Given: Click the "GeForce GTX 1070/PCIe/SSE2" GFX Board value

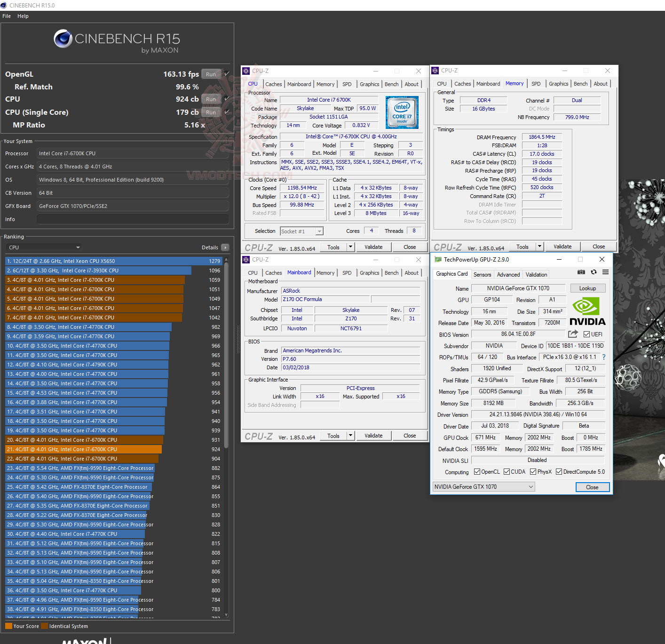Looking at the screenshot, I should (133, 206).
